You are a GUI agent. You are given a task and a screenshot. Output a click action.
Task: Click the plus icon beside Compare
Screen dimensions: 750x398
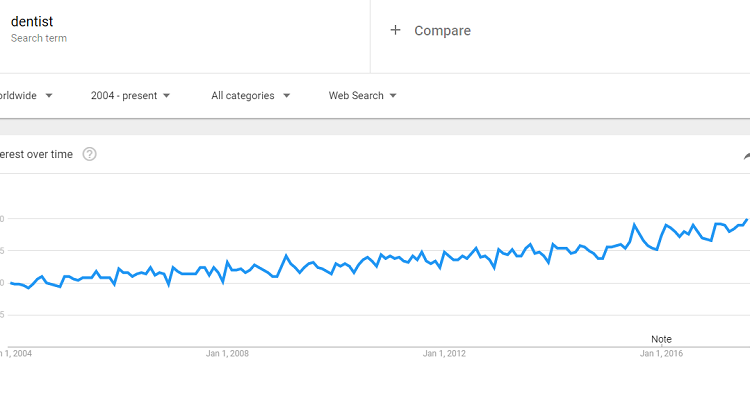(395, 30)
